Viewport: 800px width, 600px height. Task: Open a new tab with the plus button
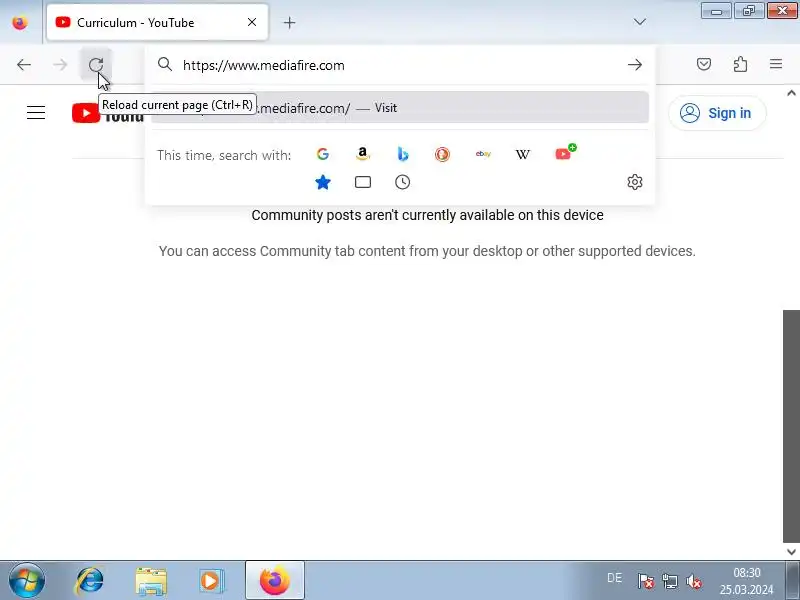(x=289, y=22)
